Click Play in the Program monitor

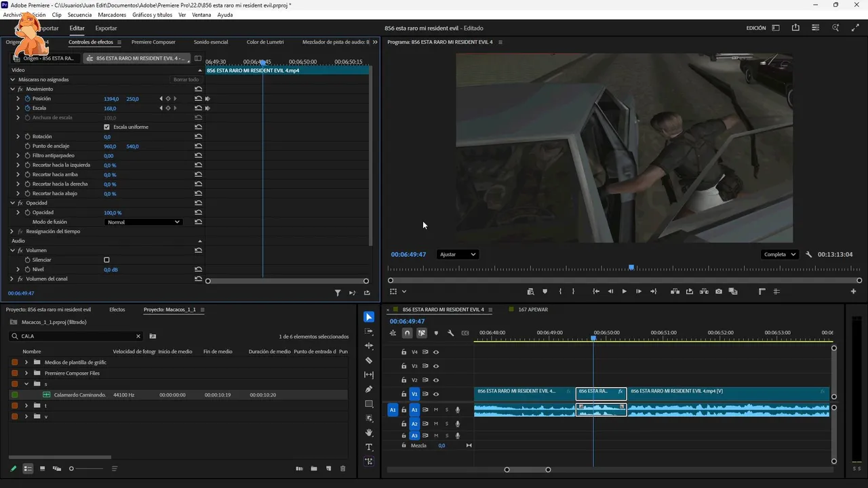pos(625,291)
